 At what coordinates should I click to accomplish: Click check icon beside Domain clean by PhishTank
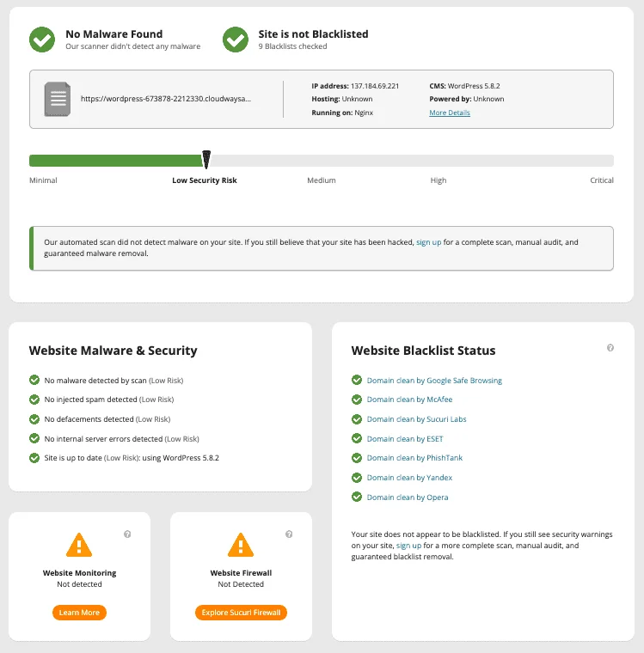pos(357,458)
